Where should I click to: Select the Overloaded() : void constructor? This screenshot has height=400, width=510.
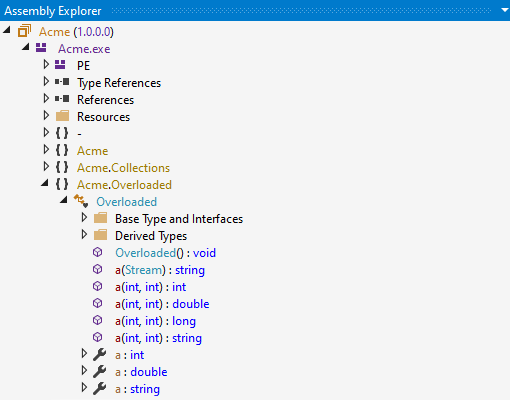(165, 253)
